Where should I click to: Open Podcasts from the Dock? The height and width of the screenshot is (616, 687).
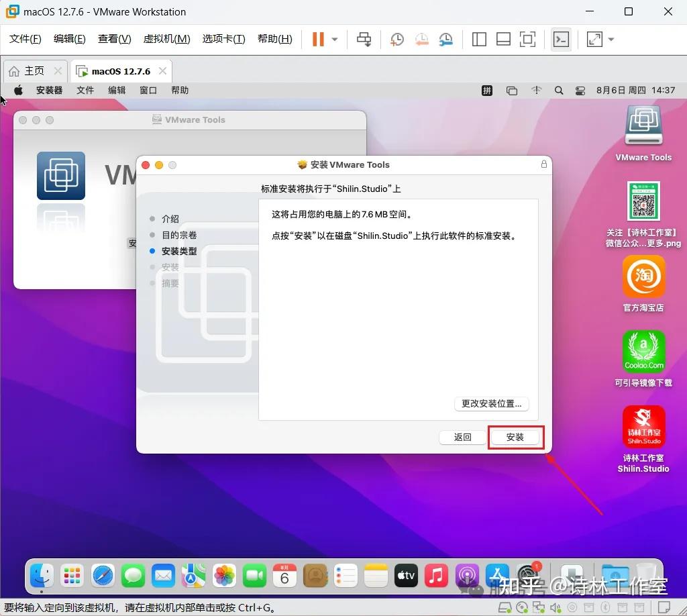467,575
